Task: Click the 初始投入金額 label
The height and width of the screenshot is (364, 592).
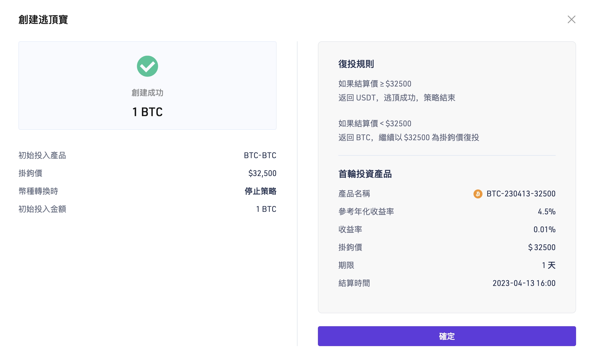Action: point(42,209)
